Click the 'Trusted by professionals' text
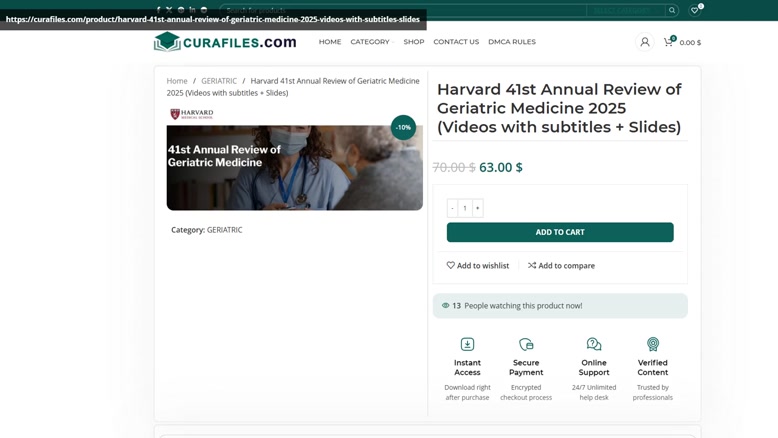This screenshot has height=438, width=778. click(652, 392)
